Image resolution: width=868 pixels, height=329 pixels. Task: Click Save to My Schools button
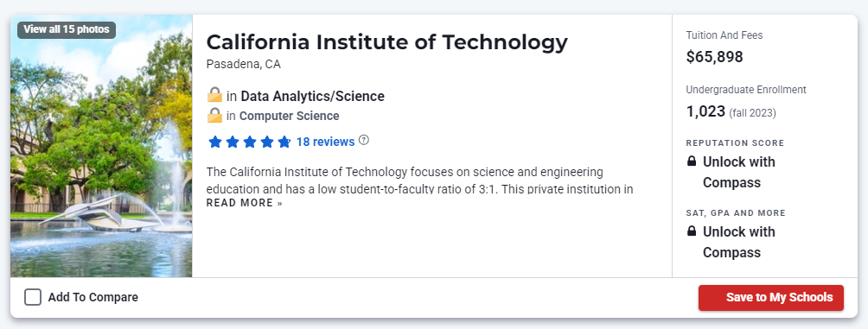[x=771, y=298]
